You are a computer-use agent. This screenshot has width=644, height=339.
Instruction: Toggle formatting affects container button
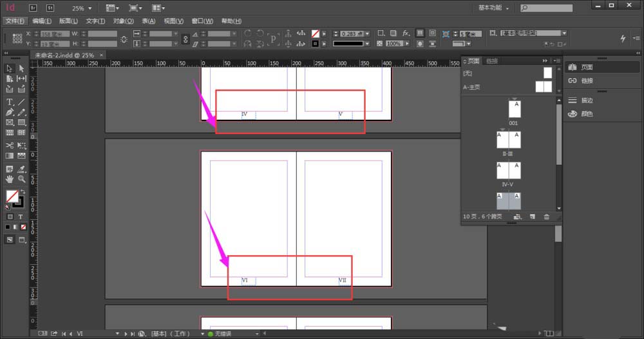click(x=10, y=217)
